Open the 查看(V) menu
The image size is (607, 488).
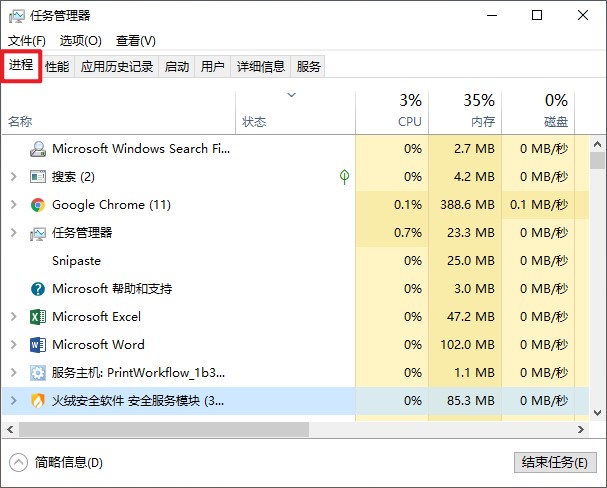(136, 41)
